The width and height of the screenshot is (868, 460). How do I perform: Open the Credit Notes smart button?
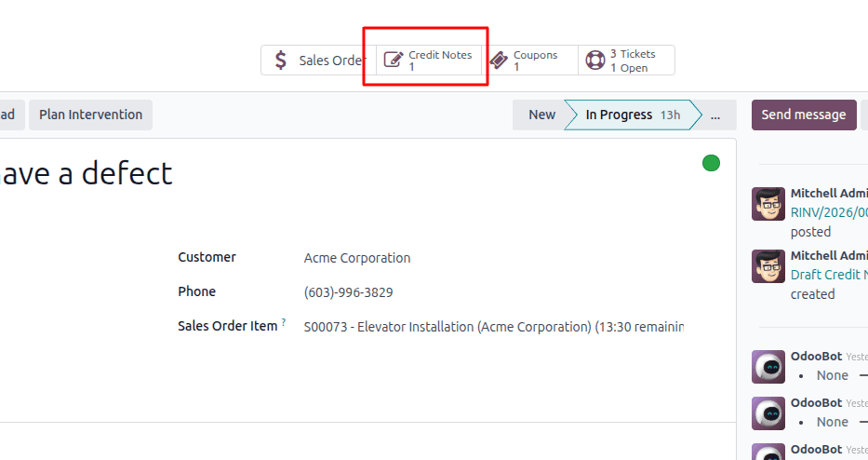pos(429,60)
